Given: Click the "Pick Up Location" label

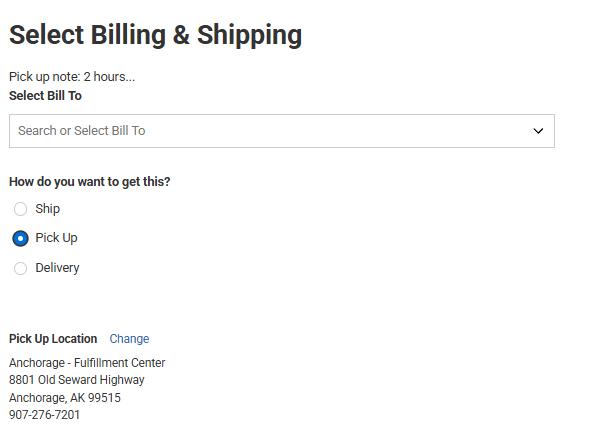Looking at the screenshot, I should coord(53,339).
